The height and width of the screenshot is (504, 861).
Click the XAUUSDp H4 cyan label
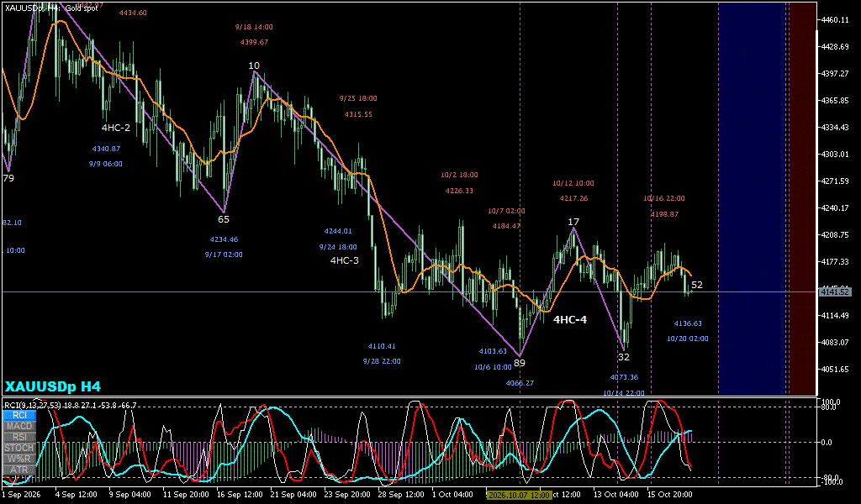53,386
